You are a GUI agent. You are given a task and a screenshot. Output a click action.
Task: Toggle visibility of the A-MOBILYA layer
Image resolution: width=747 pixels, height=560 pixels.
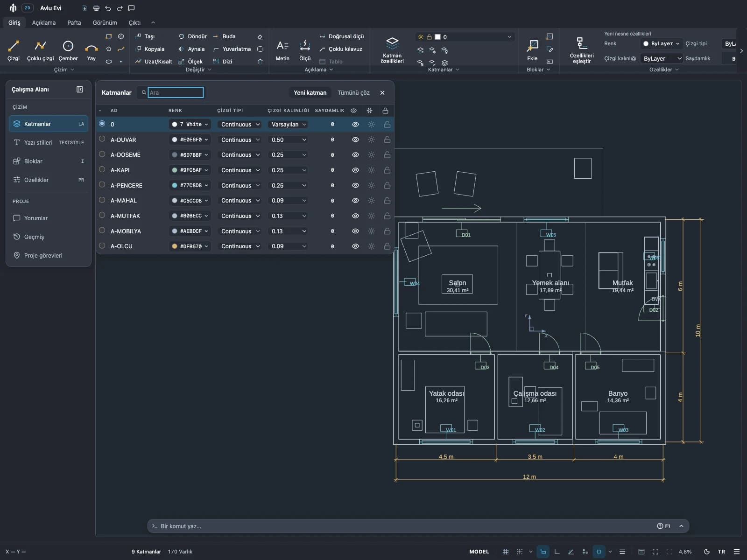[355, 231]
